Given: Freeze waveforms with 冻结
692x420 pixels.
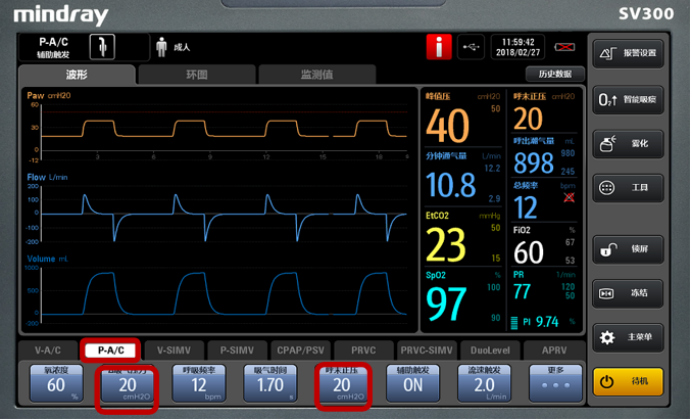Looking at the screenshot, I should [x=628, y=293].
